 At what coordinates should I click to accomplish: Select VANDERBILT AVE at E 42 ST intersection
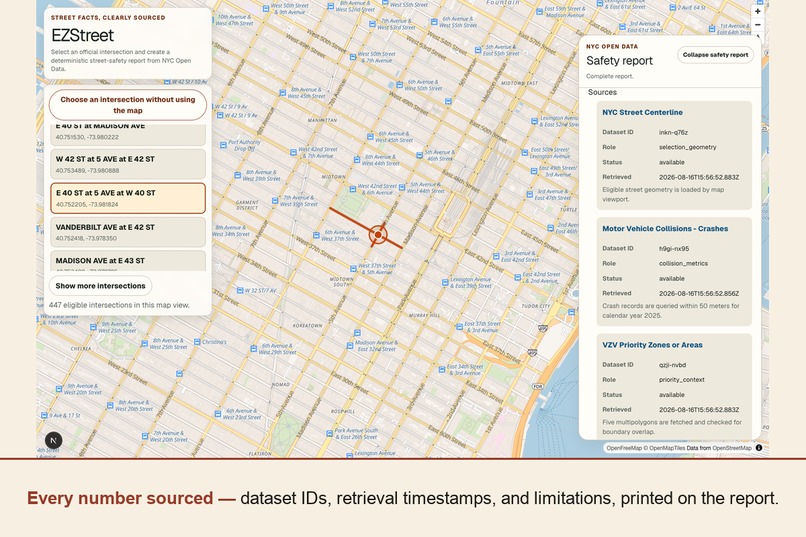pyautogui.click(x=128, y=232)
